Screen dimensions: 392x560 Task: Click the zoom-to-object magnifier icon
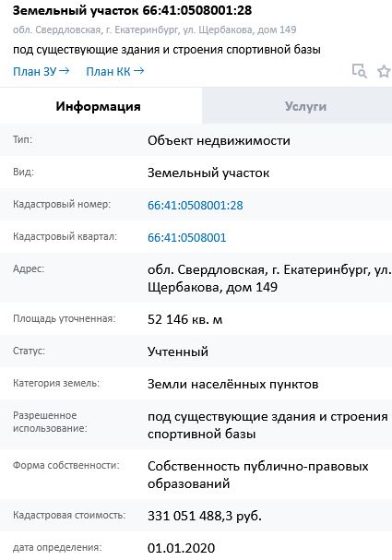359,71
